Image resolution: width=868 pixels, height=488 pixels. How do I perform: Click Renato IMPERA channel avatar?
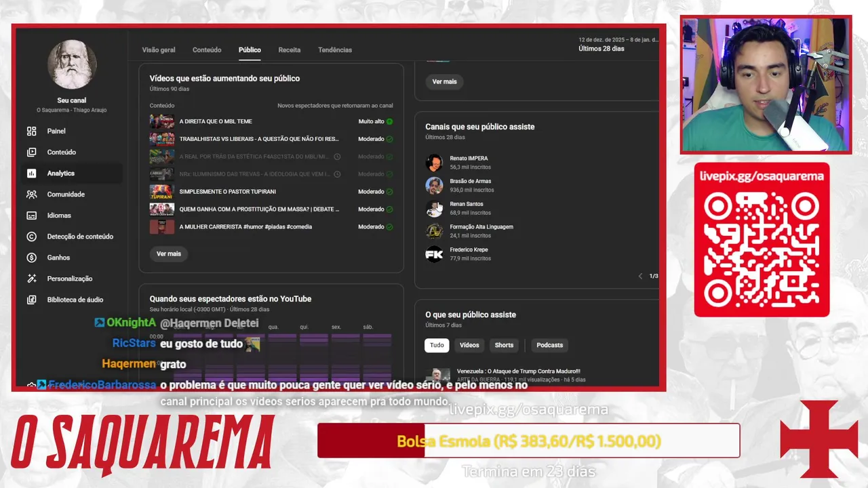[x=434, y=163]
